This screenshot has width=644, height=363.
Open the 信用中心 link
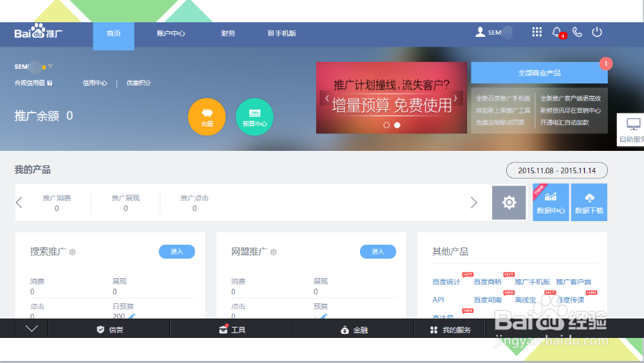[x=95, y=83]
